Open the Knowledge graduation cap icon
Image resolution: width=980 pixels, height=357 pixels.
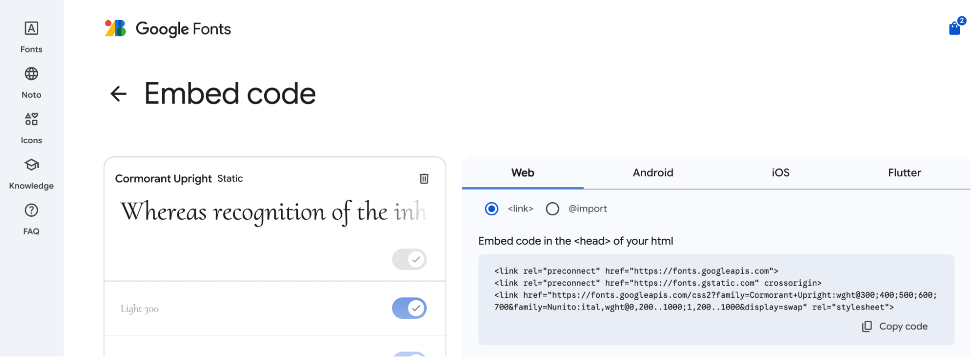(x=31, y=165)
